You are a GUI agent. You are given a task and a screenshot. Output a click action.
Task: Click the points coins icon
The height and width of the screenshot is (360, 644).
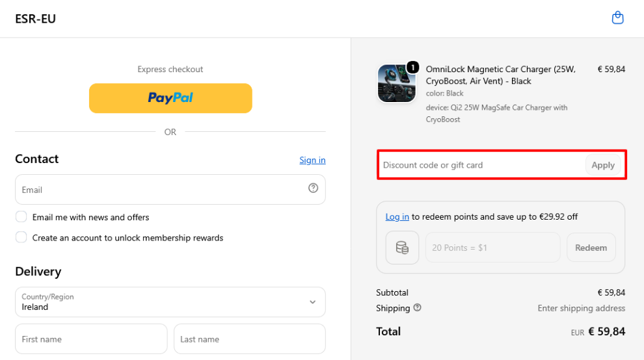[402, 248]
